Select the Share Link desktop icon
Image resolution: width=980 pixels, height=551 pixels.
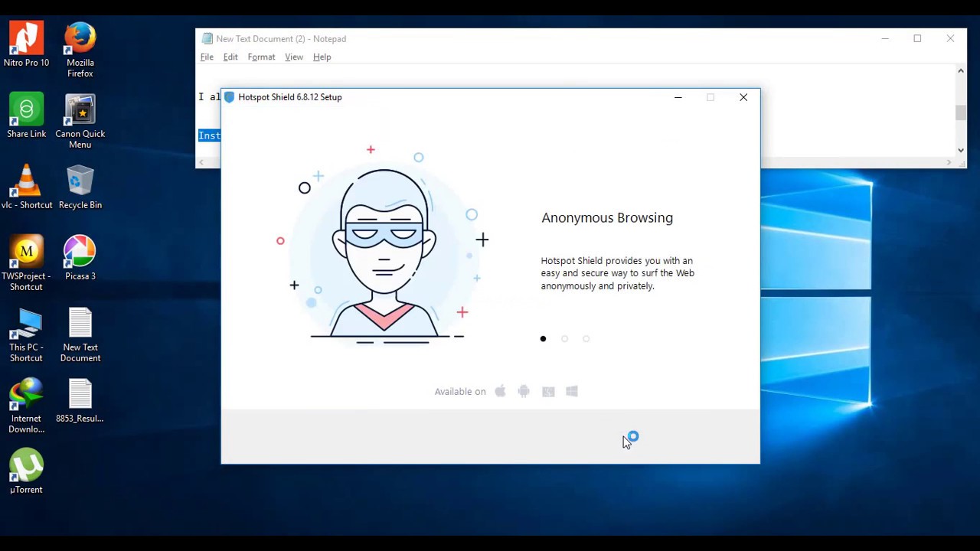[26, 116]
